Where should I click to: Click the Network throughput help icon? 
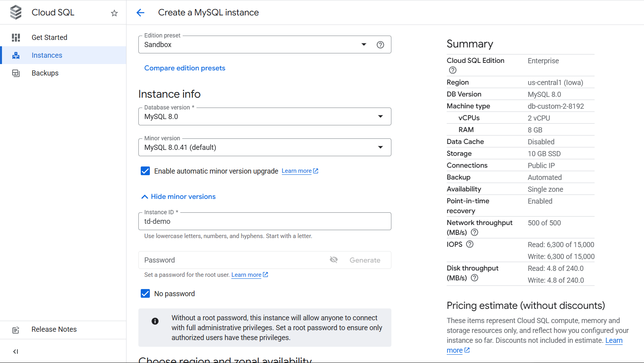(474, 233)
